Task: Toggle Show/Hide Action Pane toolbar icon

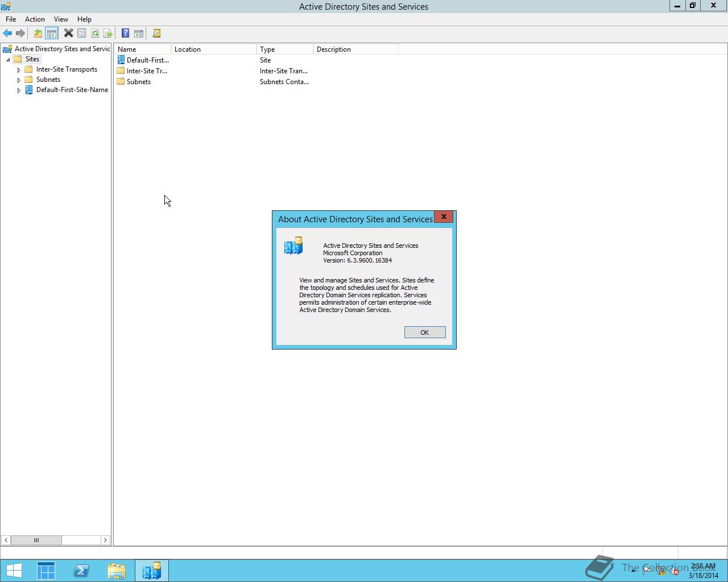Action: click(138, 34)
